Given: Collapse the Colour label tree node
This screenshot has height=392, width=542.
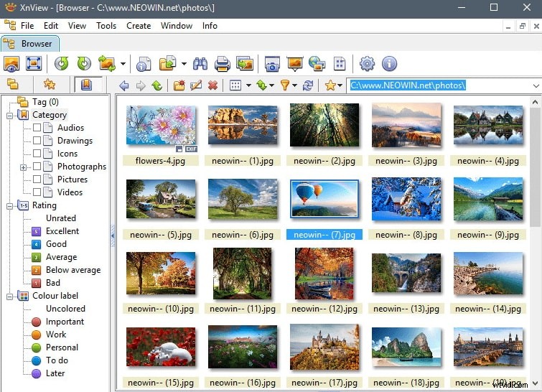Looking at the screenshot, I should pos(9,297).
